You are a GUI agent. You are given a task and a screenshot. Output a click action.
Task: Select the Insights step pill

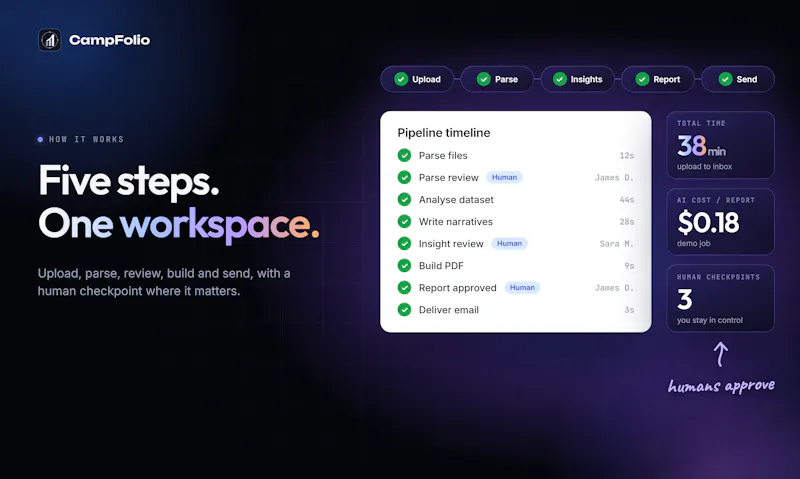578,79
